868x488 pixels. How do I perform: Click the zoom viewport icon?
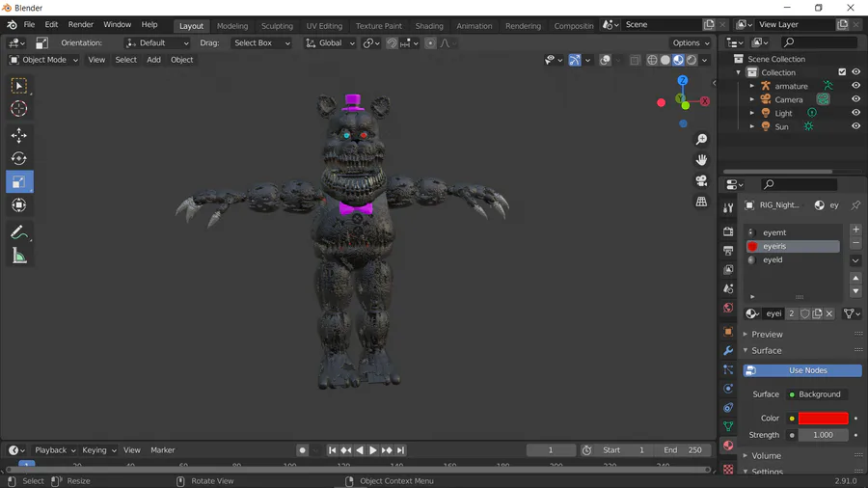[701, 140]
